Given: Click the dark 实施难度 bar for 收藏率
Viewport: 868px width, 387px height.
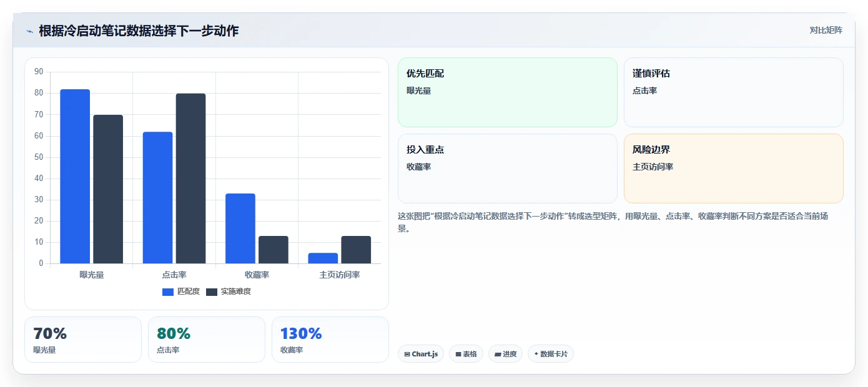Looking at the screenshot, I should (274, 250).
